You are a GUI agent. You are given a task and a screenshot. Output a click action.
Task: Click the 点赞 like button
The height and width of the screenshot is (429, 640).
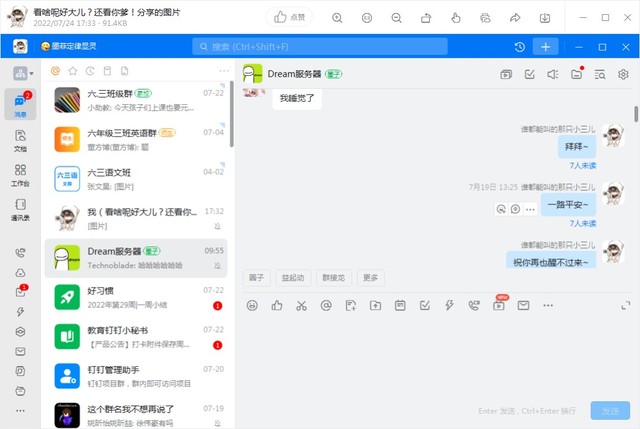[x=292, y=18]
